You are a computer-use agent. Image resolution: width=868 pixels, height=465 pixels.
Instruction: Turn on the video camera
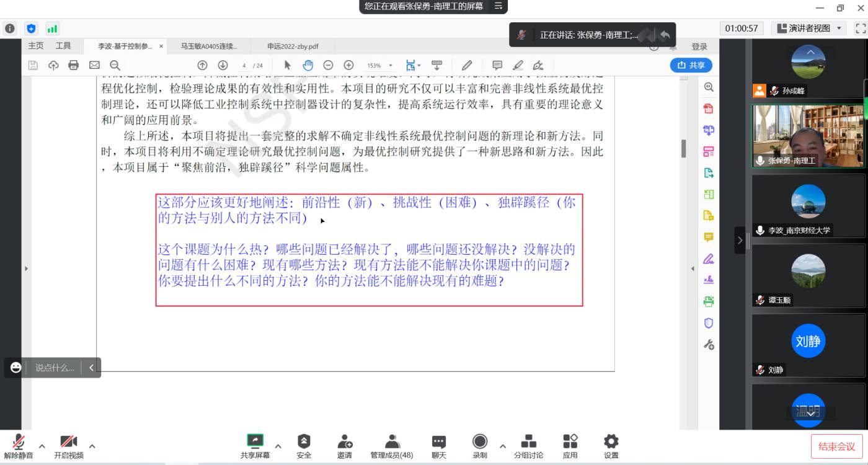coord(68,446)
